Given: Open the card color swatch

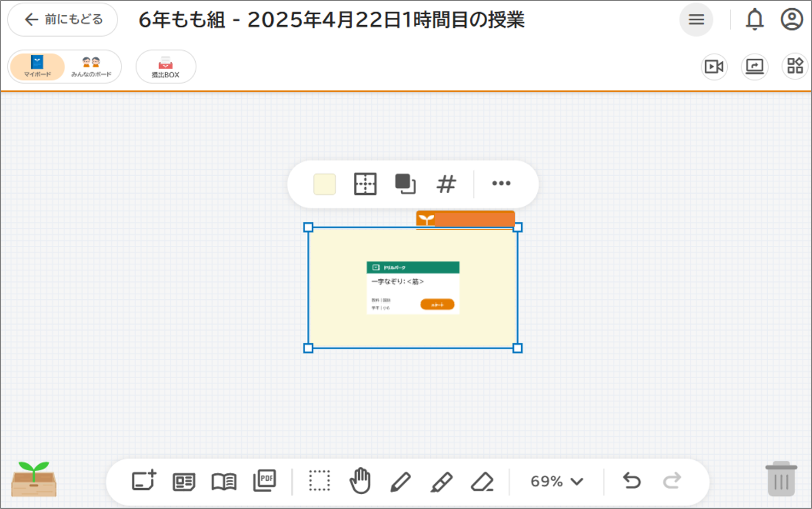Looking at the screenshot, I should coord(324,184).
